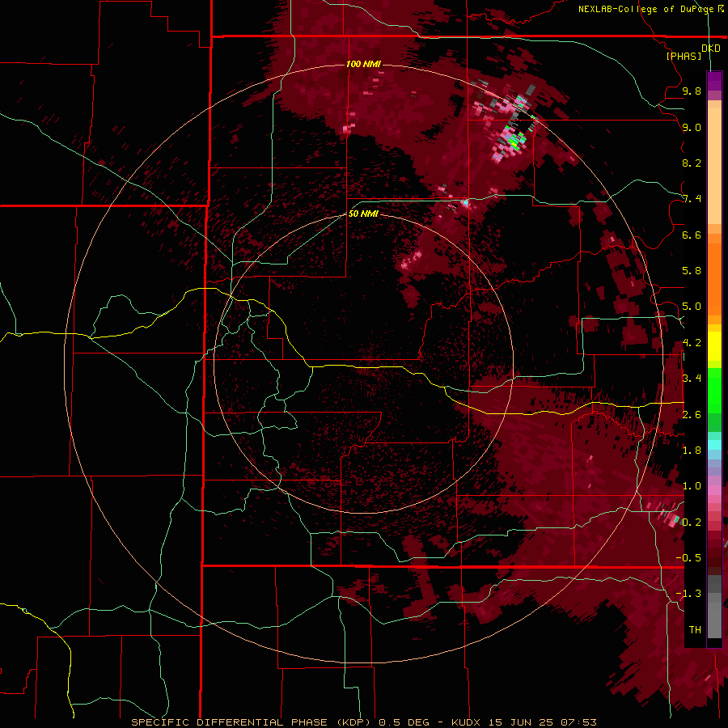Click the -0.5 value on color scale
Image resolution: width=728 pixels, height=728 pixels.
pos(689,558)
